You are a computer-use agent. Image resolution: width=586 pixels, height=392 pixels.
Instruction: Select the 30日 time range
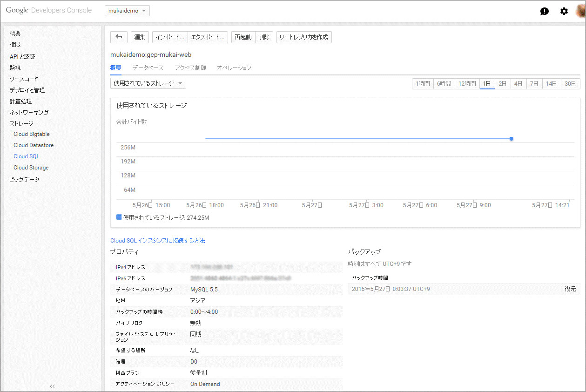point(570,84)
